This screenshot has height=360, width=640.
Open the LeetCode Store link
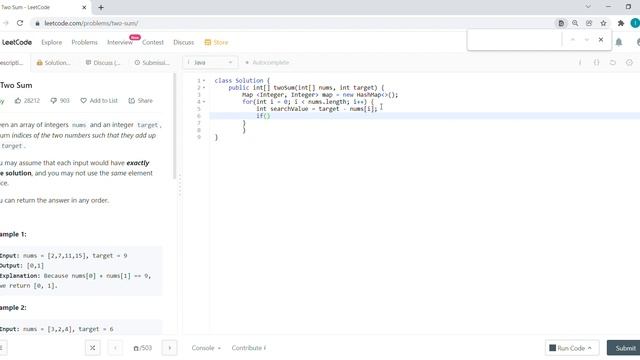click(216, 42)
